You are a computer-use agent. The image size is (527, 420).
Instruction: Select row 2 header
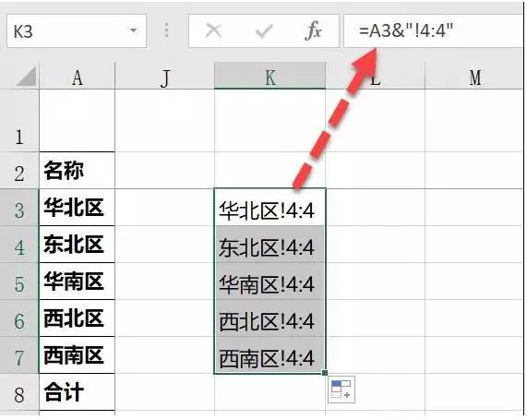pyautogui.click(x=19, y=171)
